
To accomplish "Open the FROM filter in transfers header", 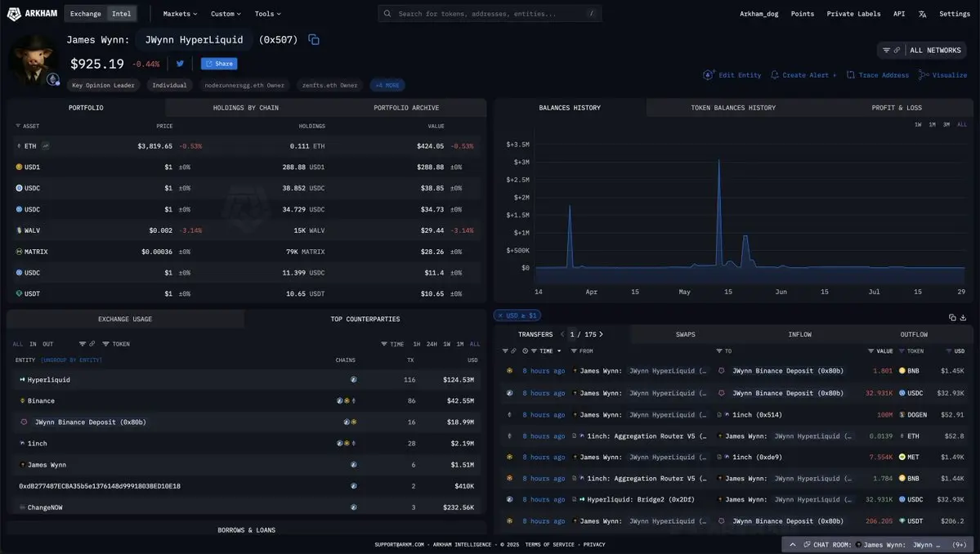I will coord(582,351).
